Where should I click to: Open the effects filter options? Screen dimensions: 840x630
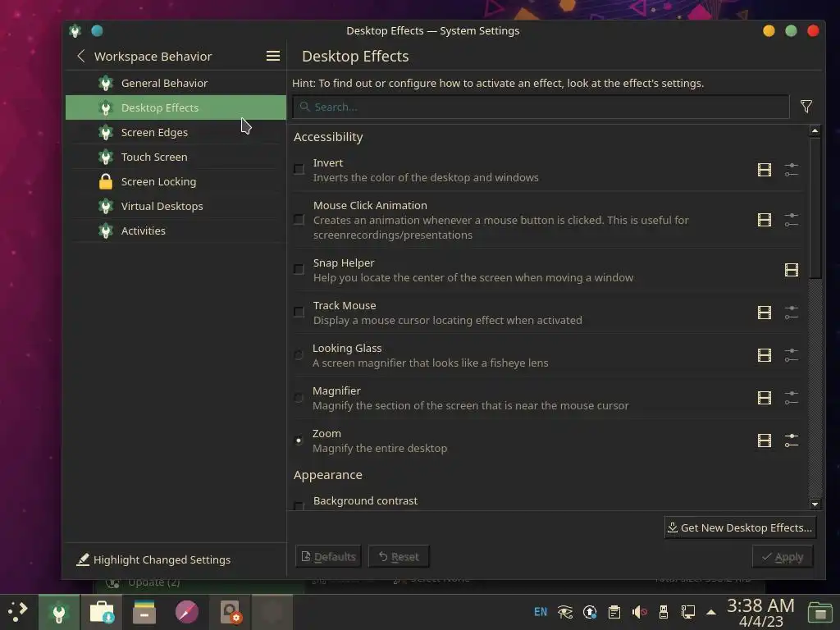pyautogui.click(x=806, y=107)
